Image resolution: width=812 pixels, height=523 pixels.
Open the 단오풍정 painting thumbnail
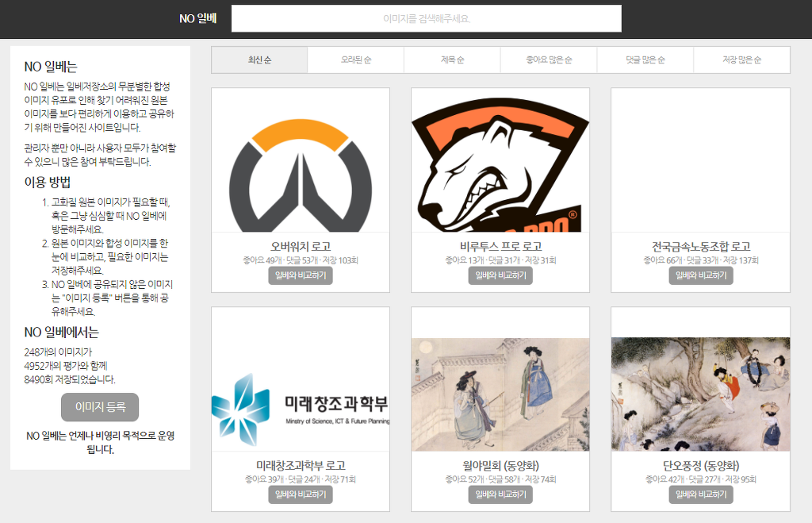701,394
